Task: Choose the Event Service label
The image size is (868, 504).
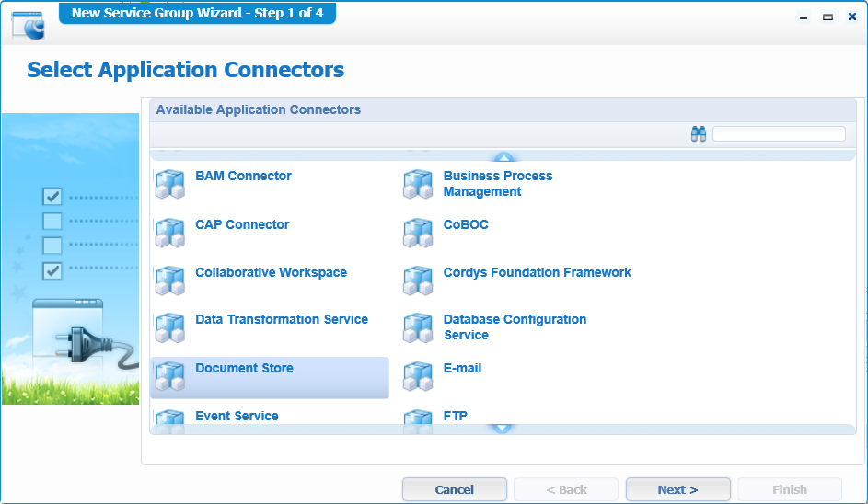Action: (x=237, y=416)
